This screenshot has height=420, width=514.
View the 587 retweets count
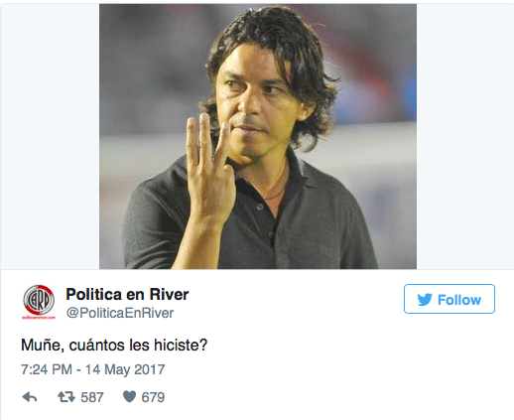tap(92, 397)
